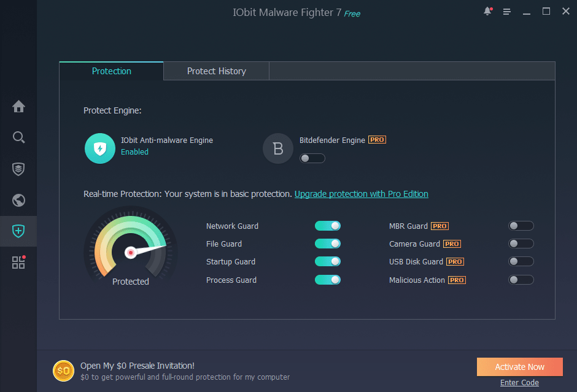Switch to the Protect History tab
The height and width of the screenshot is (392, 577).
pyautogui.click(x=216, y=71)
